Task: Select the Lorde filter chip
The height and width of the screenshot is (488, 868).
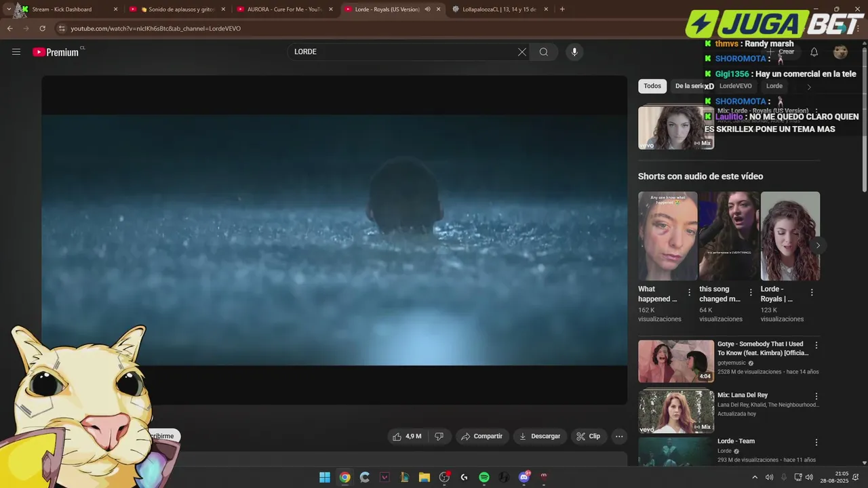Action: click(774, 86)
